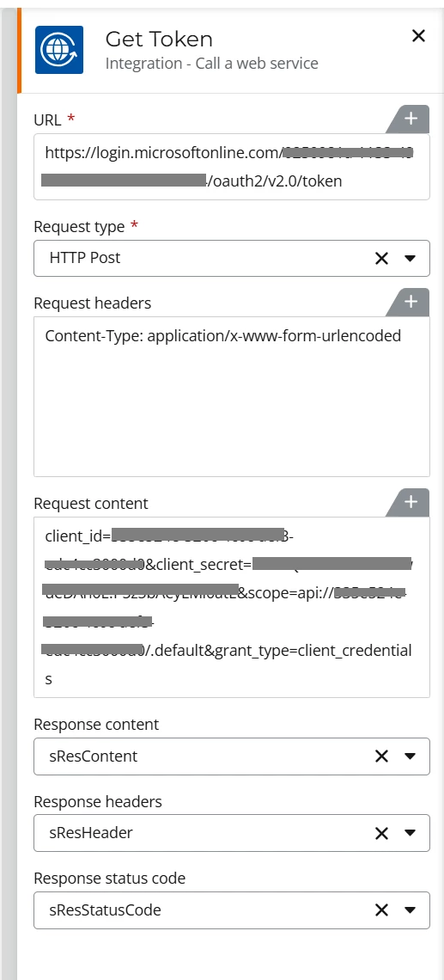Expand the Response status code dropdown arrow
This screenshot has height=980, width=444.
411,910
